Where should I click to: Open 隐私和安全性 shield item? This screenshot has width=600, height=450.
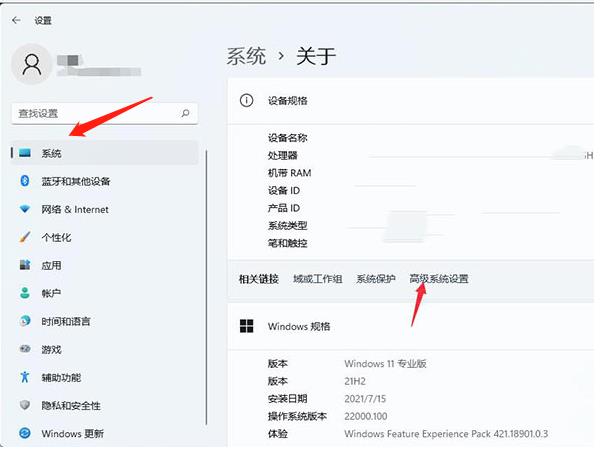pos(70,406)
